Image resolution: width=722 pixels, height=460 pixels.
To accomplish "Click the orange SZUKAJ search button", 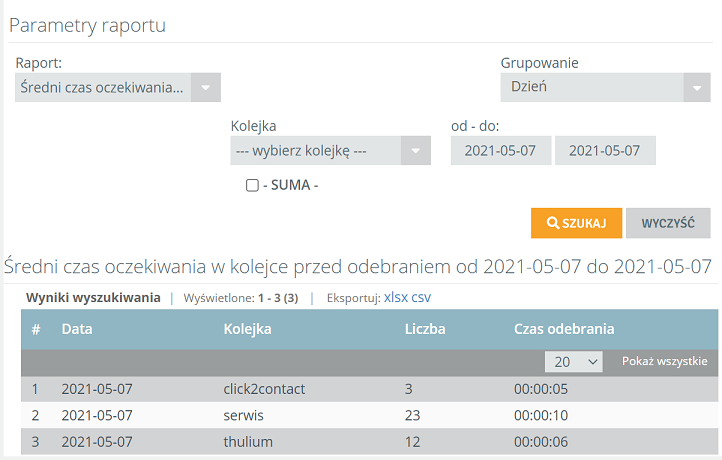I will [x=576, y=223].
